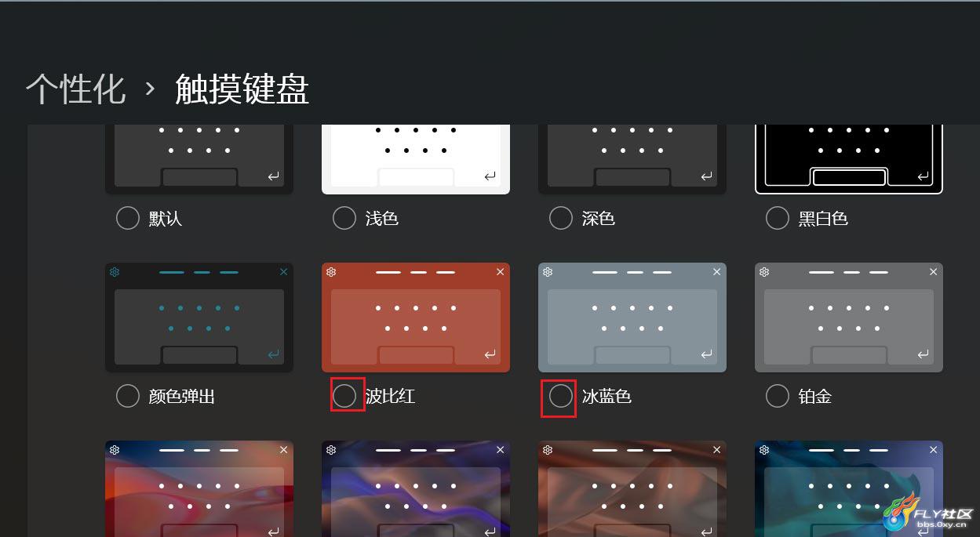Choose the 波比红 radio button
The image size is (980, 537).
click(344, 396)
